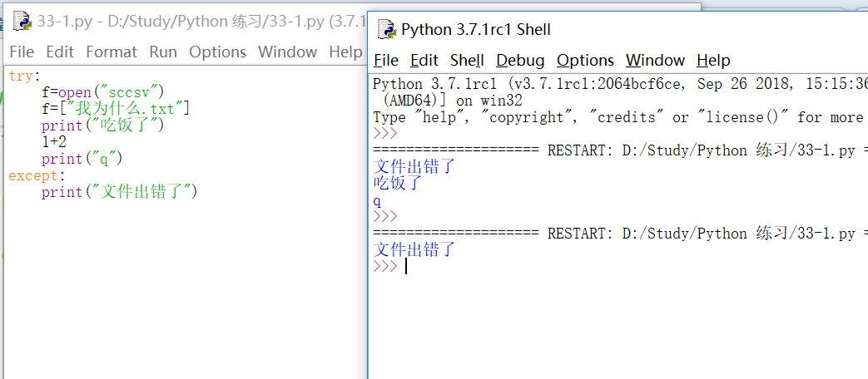
Task: Click the print("文件出错了") code line
Action: 120,192
